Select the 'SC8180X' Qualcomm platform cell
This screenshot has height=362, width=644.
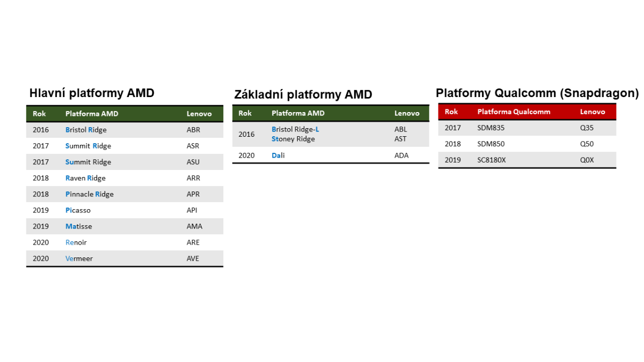[491, 160]
